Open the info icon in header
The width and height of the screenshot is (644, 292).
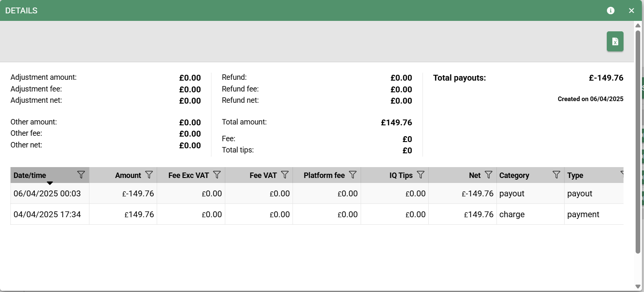pyautogui.click(x=611, y=10)
